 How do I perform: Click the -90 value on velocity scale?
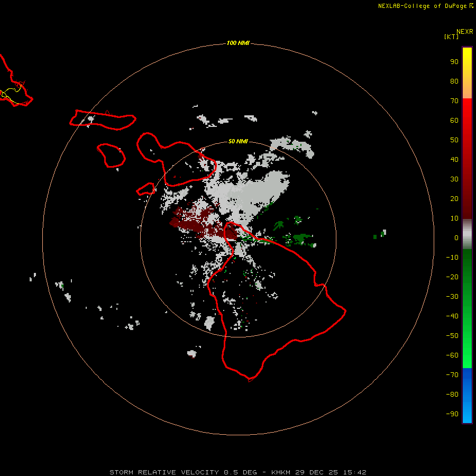(x=452, y=414)
